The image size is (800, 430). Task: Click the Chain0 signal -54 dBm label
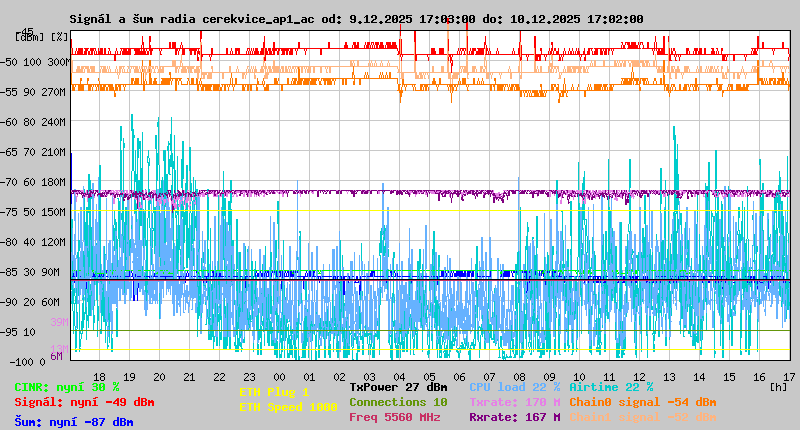[642, 402]
